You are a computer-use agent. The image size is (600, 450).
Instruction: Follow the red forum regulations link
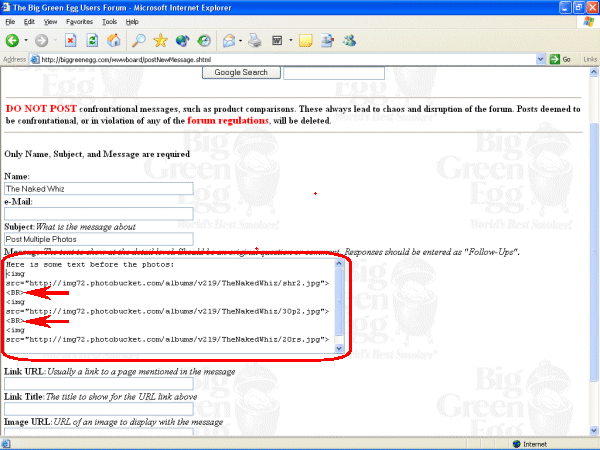coord(228,121)
